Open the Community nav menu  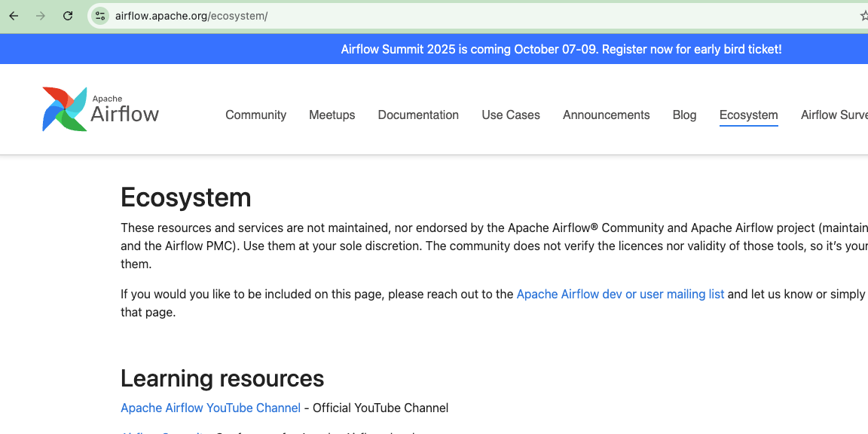coord(255,115)
